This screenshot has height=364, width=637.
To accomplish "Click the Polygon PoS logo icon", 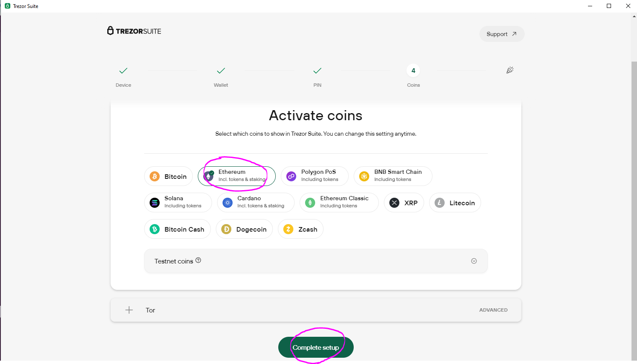I will pyautogui.click(x=291, y=176).
